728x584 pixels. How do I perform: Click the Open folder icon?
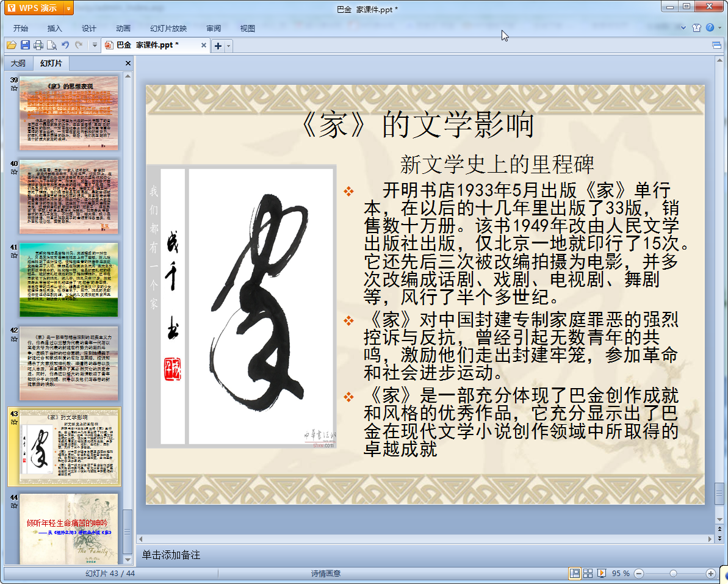[x=11, y=45]
